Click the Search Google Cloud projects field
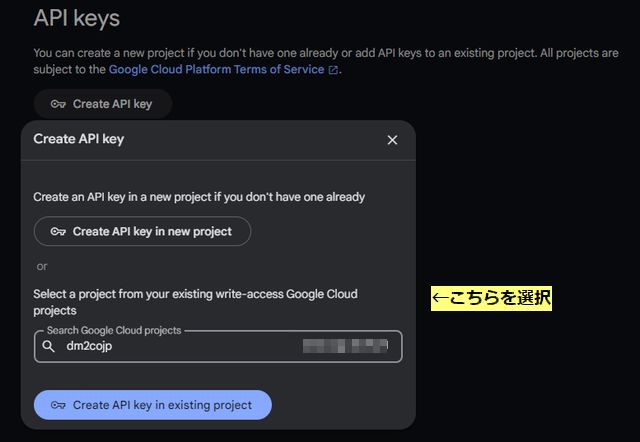Viewport: 640px width, 442px height. [x=218, y=346]
